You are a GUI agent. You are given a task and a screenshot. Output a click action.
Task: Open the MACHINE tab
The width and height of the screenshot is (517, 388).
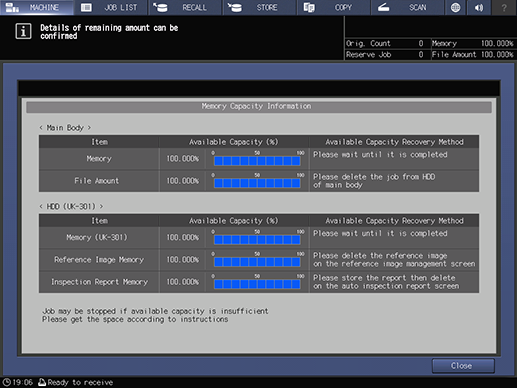tap(37, 7)
